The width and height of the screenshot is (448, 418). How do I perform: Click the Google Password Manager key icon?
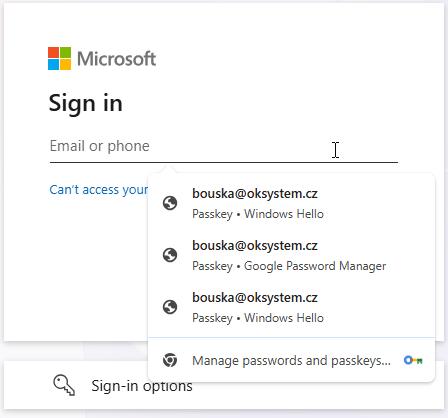pyautogui.click(x=413, y=360)
